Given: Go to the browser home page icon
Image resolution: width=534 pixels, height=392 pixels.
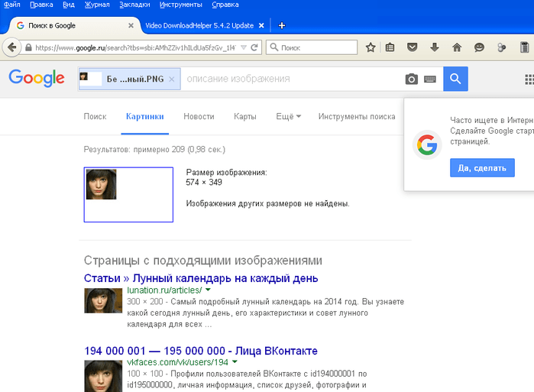Looking at the screenshot, I should pos(457,47).
